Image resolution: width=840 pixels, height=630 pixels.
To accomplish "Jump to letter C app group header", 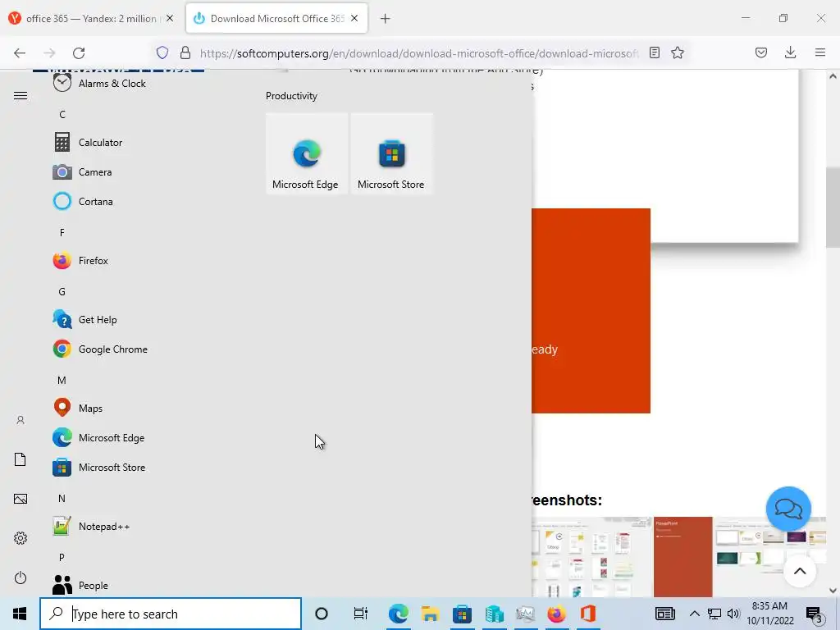I will 62,115.
